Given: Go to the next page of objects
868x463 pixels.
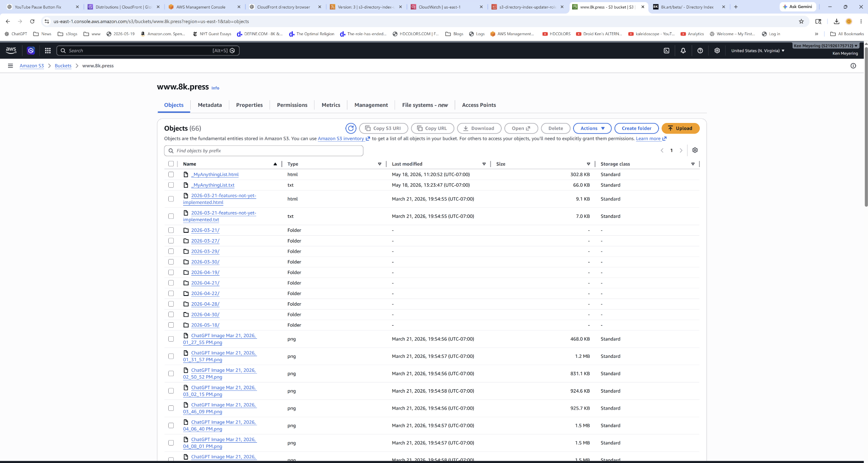Looking at the screenshot, I should [x=681, y=151].
